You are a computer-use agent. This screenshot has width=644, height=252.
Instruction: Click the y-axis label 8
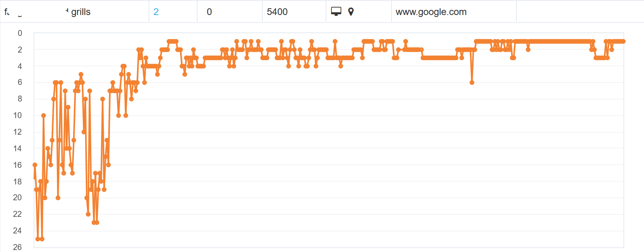(x=20, y=99)
